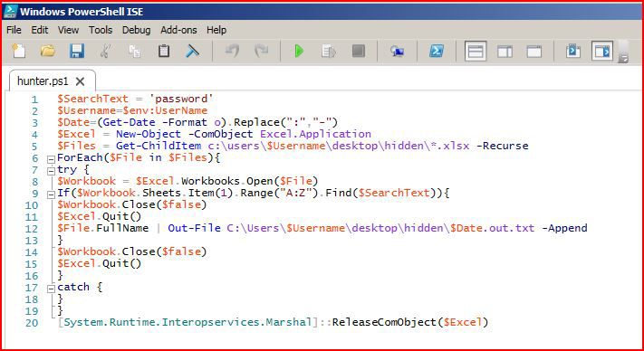The image size is (644, 351).
Task: Click the Run Selection icon
Action: [329, 52]
